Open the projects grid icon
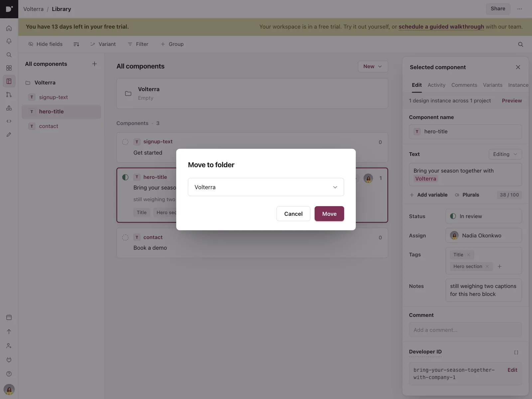 point(9,68)
